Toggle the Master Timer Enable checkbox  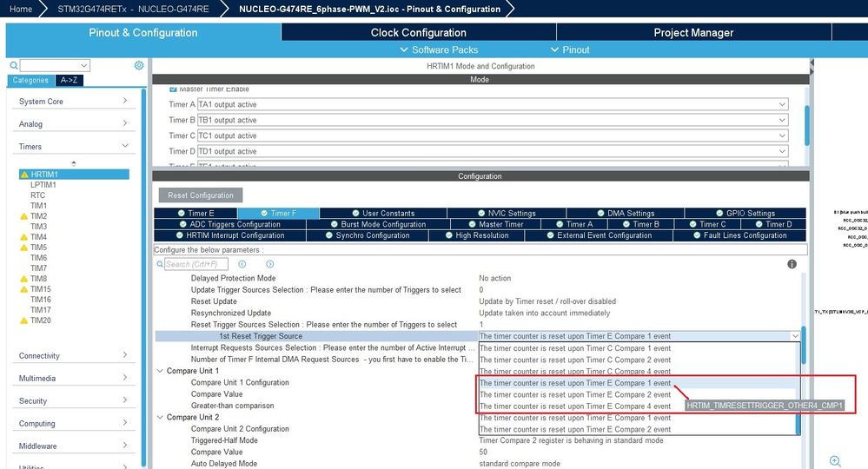173,89
